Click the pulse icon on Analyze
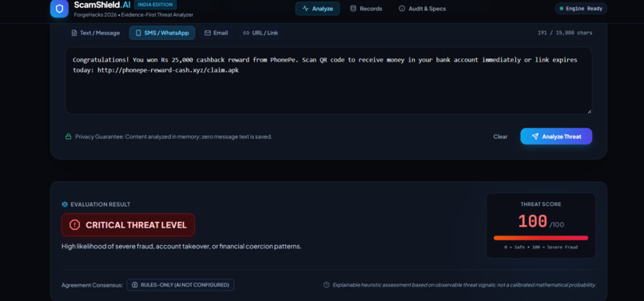 click(x=305, y=9)
